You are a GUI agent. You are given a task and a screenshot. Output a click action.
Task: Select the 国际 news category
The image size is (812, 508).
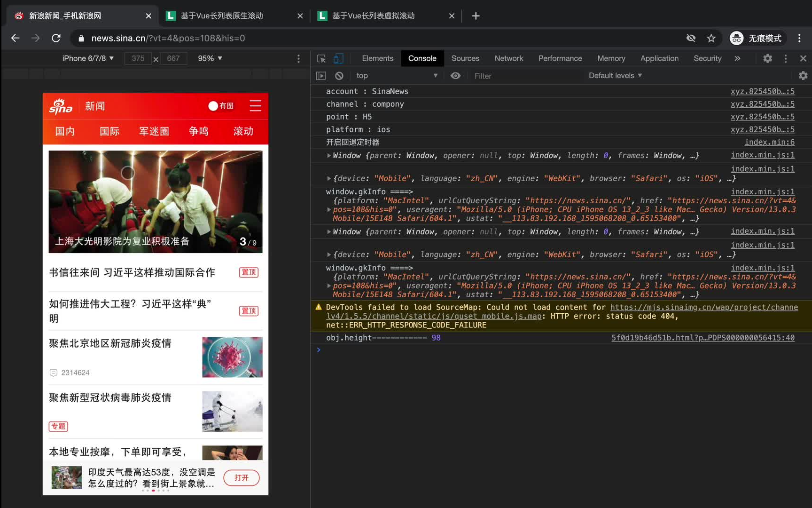pyautogui.click(x=109, y=131)
